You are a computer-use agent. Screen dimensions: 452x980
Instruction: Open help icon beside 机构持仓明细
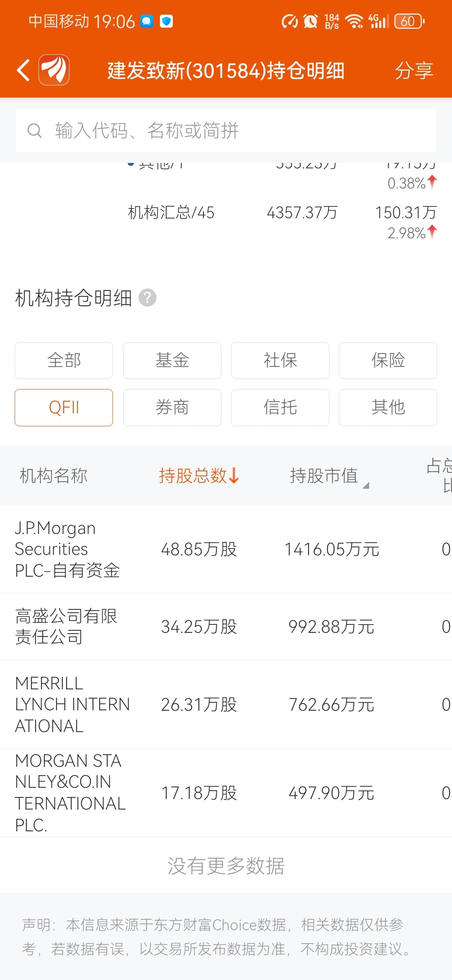coord(147,298)
